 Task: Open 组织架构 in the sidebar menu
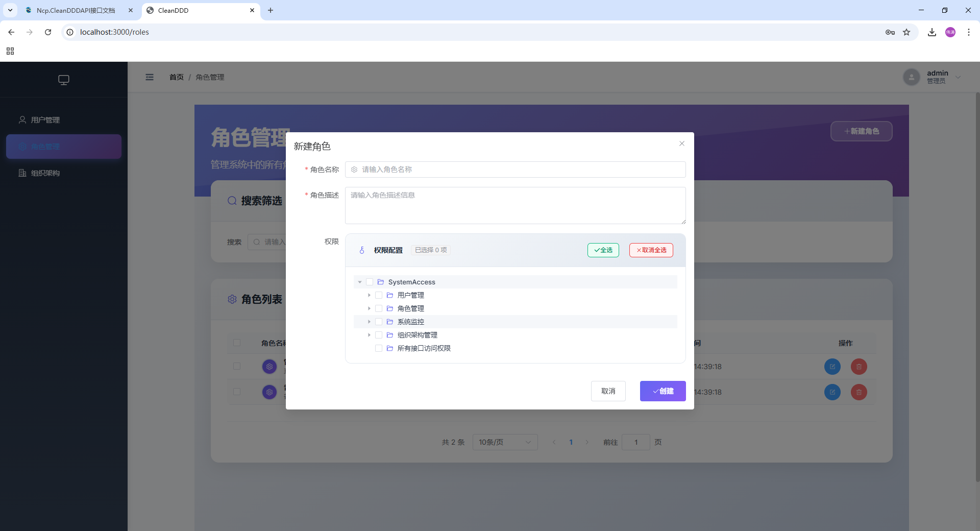pyautogui.click(x=64, y=173)
